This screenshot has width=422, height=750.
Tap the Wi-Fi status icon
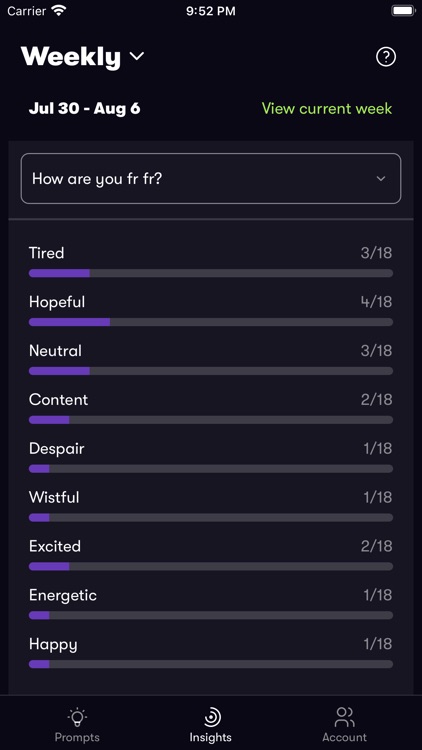pos(59,11)
